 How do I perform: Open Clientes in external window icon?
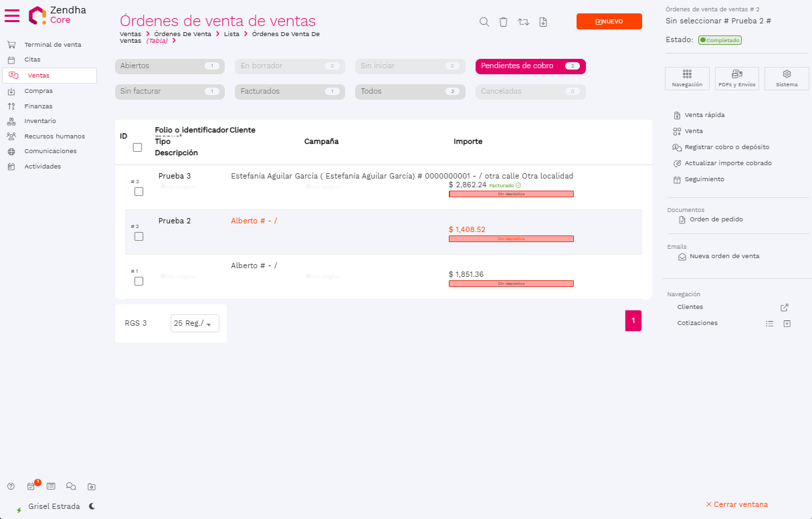[785, 308]
